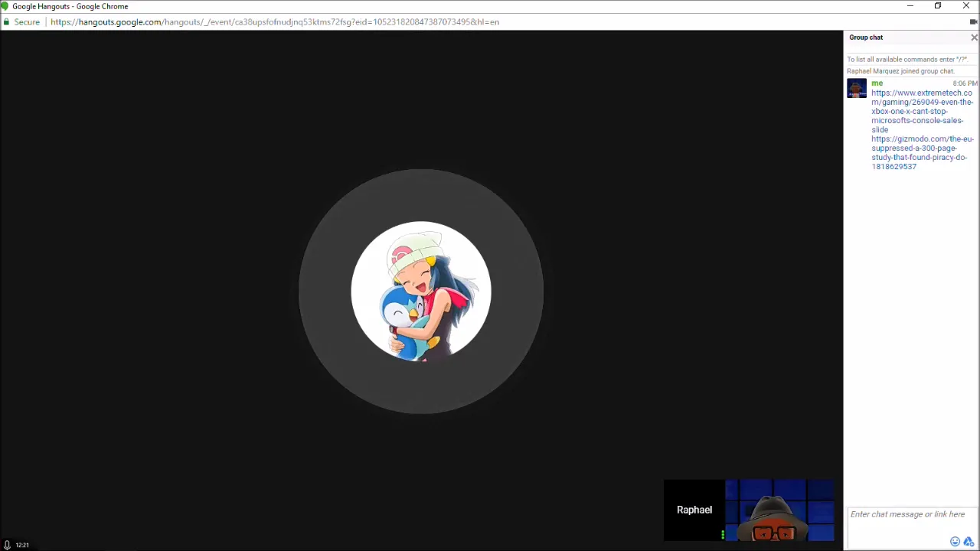Click the Hangouts icon in the title bar
980x551 pixels.
point(4,6)
